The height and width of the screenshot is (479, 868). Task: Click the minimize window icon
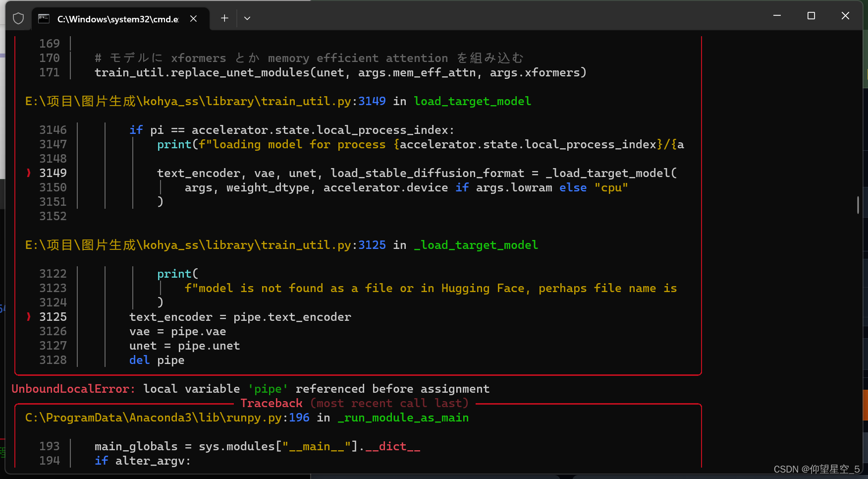tap(776, 15)
